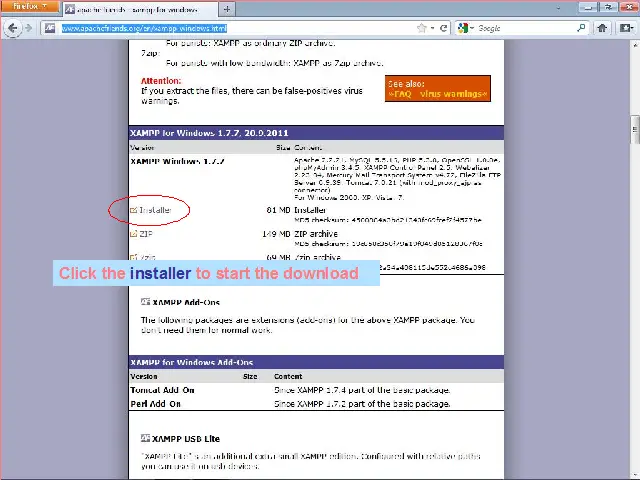Open the FAQ virus warnings link
The height and width of the screenshot is (480, 640).
click(x=438, y=94)
